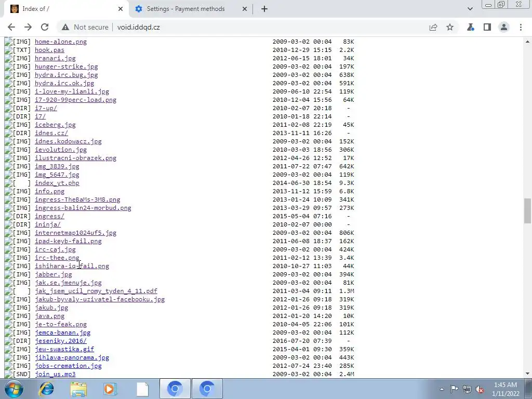The width and height of the screenshot is (532, 399).
Task: Toggle the side panel icon
Action: pos(487,27)
